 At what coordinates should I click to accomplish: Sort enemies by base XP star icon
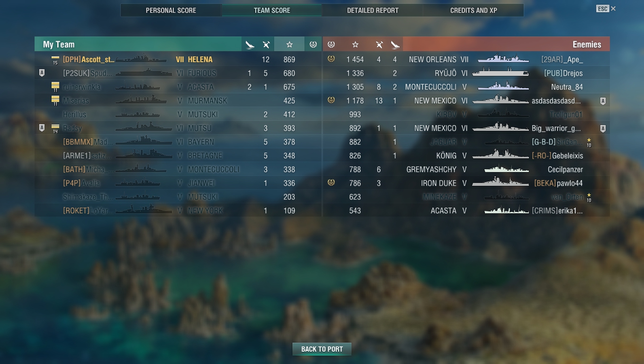pyautogui.click(x=355, y=45)
